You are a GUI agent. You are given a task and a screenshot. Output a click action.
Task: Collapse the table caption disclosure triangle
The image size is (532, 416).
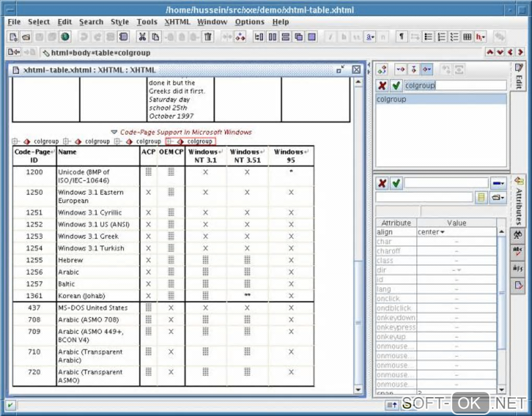click(114, 132)
